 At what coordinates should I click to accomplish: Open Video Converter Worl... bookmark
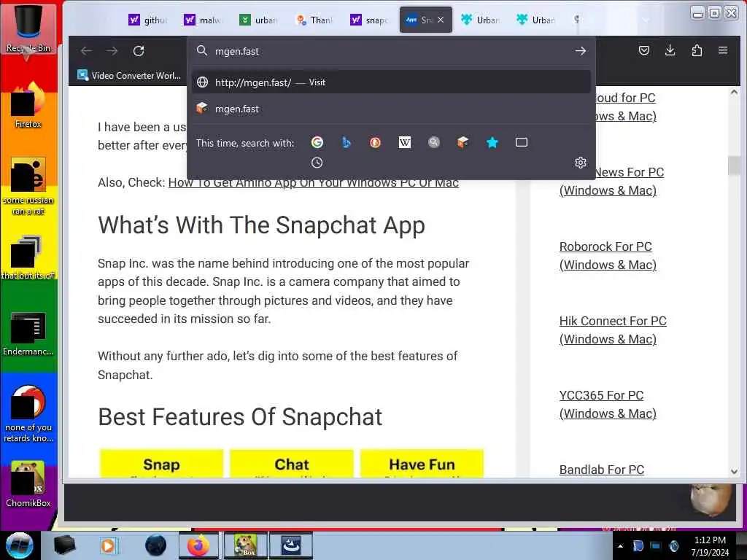129,75
